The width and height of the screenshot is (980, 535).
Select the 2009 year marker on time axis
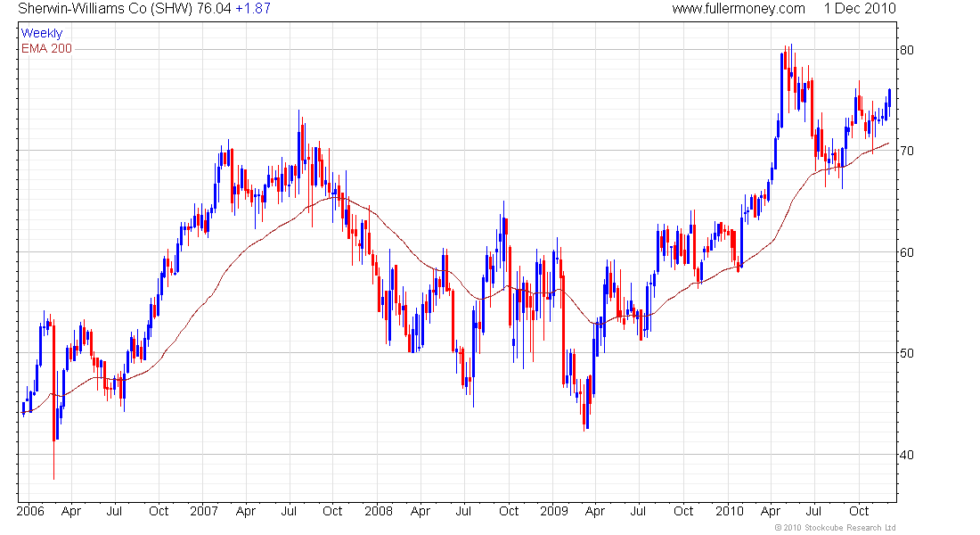click(x=553, y=512)
